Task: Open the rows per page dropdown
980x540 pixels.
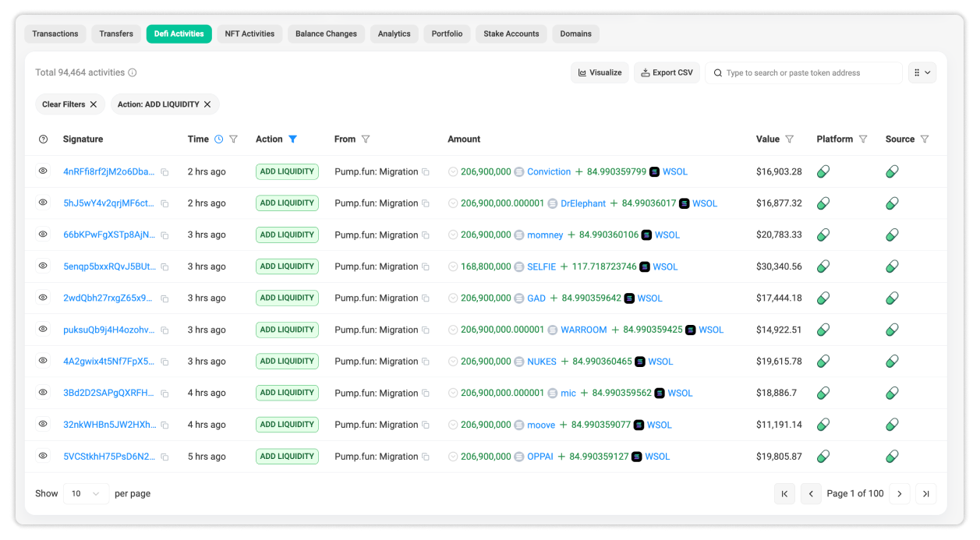Action: [x=86, y=494]
